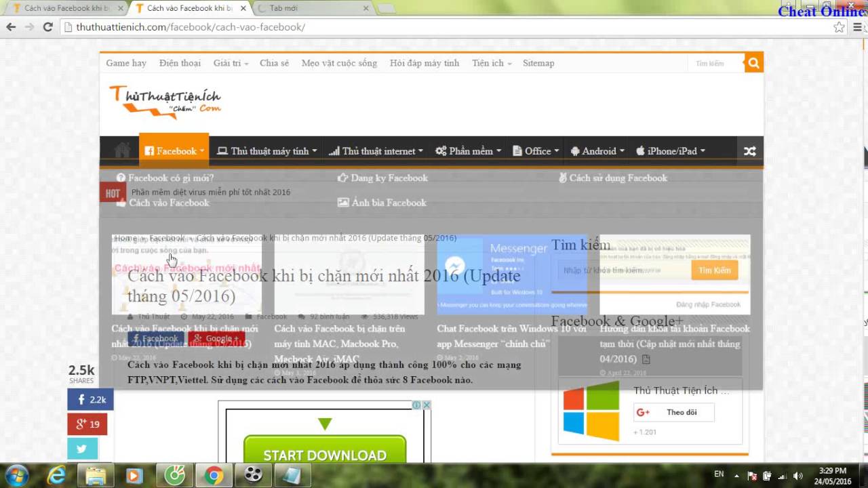The image size is (868, 488).
Task: Click the volume speaker tray icon
Action: coord(798,475)
